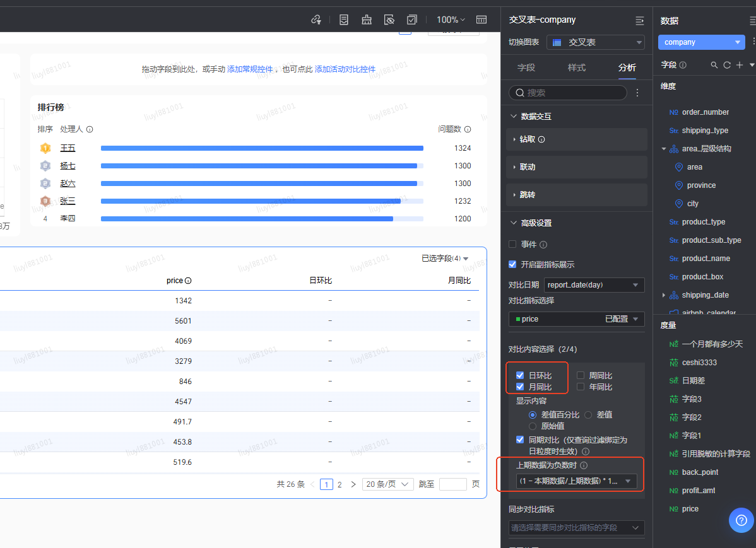756x548 pixels.
Task: Click the search icon in the 字段 header
Action: [714, 65]
